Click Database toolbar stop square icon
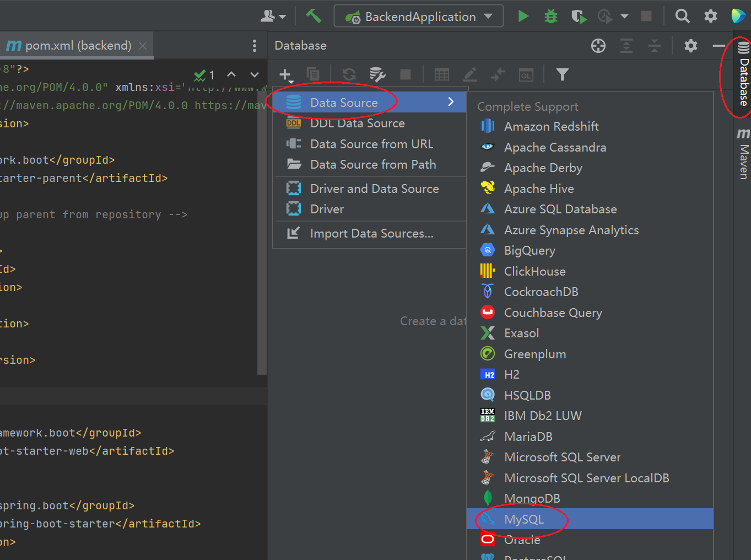This screenshot has height=560, width=751. point(406,74)
